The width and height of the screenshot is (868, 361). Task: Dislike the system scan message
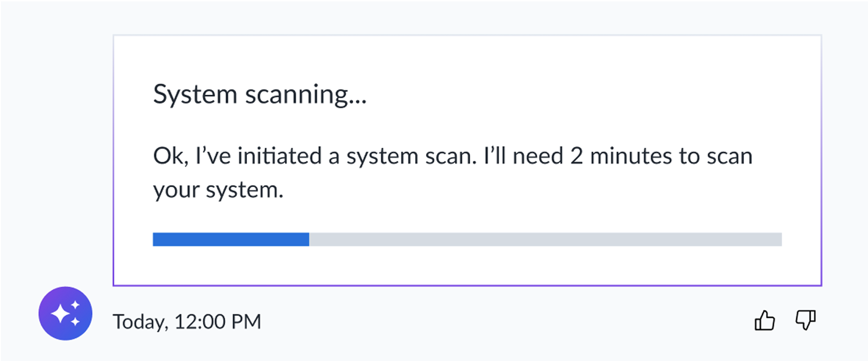[x=806, y=320]
